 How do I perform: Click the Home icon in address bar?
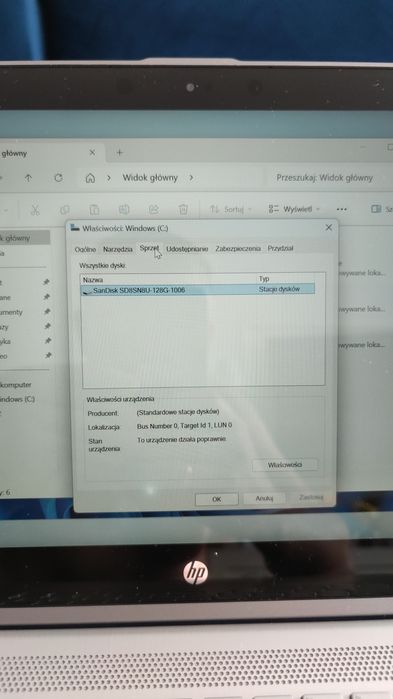click(x=90, y=178)
